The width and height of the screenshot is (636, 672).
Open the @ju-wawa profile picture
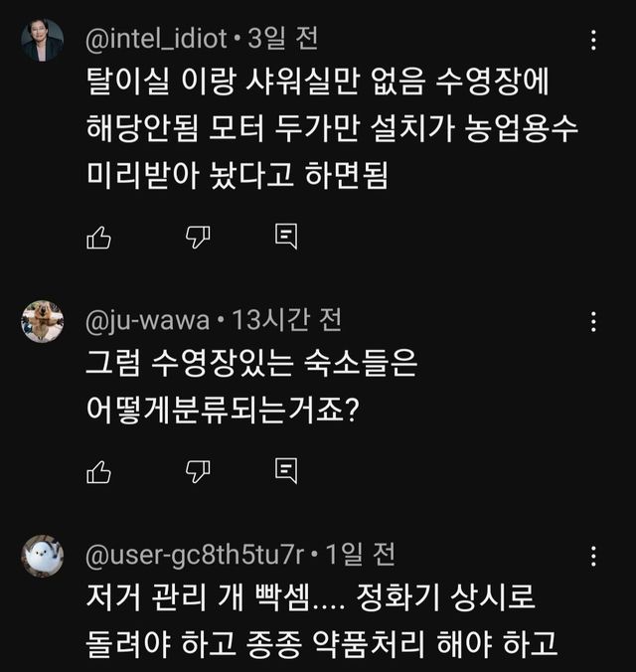coord(43,321)
